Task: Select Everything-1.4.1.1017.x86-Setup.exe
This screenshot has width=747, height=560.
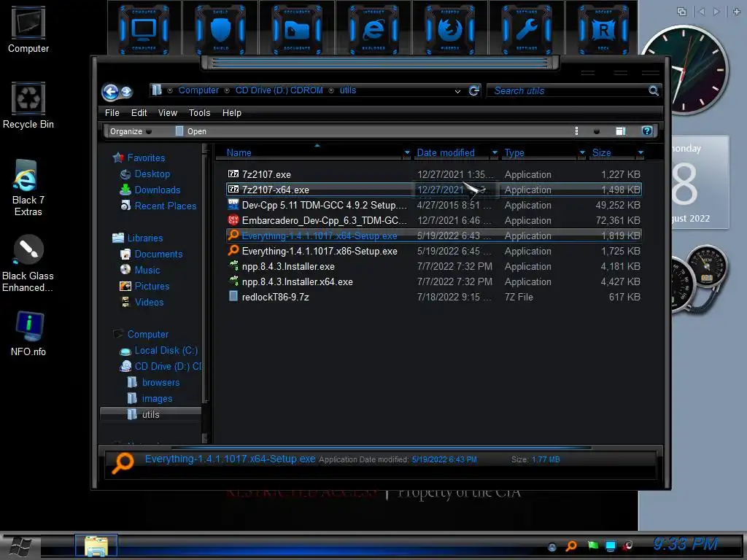Action: (433, 251)
